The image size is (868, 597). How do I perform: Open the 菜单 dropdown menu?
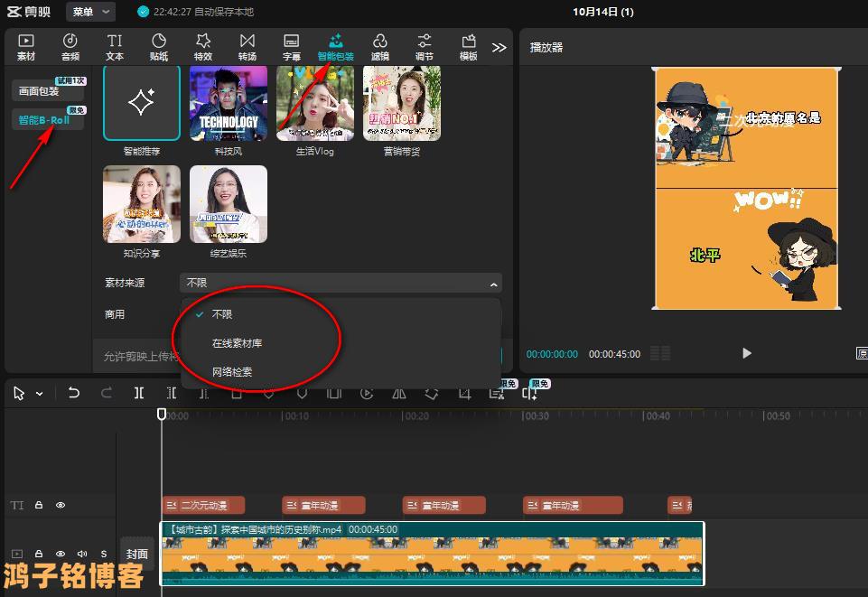click(x=93, y=12)
